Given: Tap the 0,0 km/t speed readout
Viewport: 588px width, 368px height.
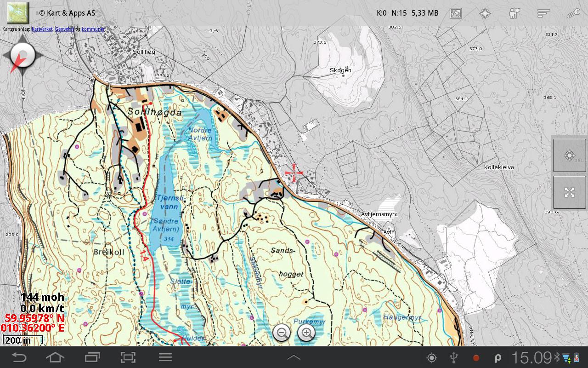Looking at the screenshot, I should 42,308.
